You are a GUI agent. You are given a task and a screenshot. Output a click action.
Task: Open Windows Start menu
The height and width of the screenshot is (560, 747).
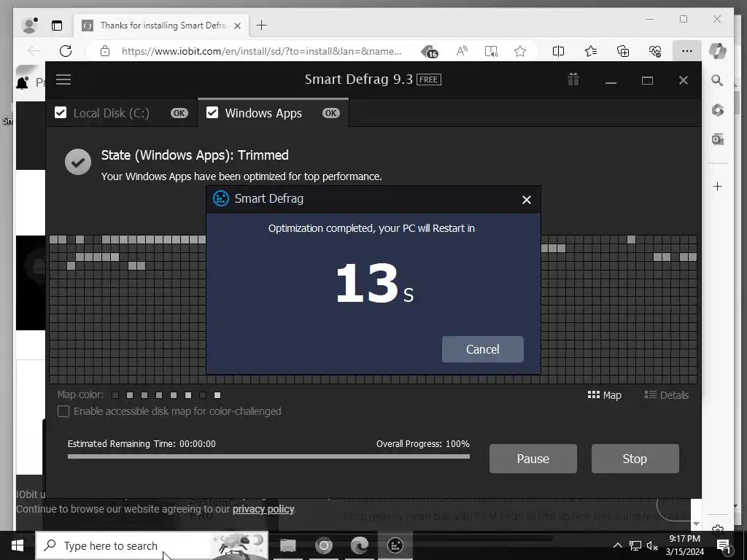[x=18, y=545]
